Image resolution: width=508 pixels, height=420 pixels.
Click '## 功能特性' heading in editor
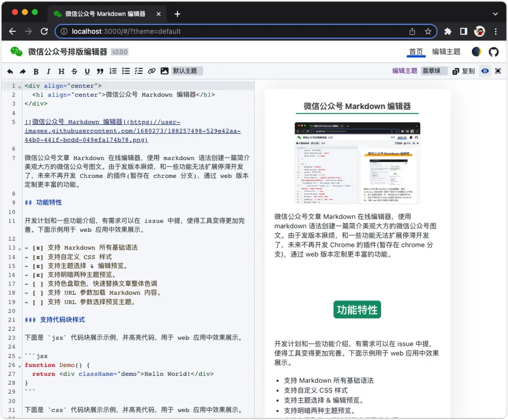tap(43, 203)
